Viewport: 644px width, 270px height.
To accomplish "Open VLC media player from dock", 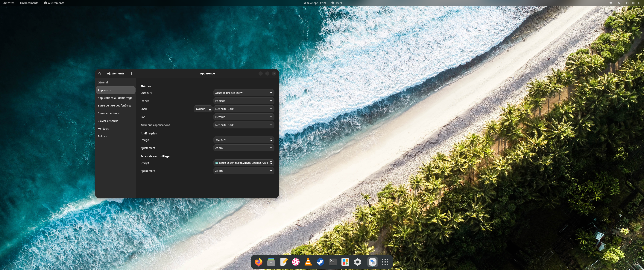I will [308, 262].
